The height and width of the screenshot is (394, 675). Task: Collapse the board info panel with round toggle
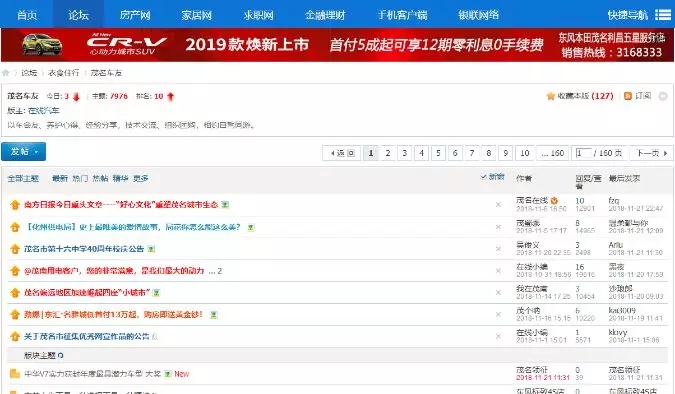coord(663,96)
